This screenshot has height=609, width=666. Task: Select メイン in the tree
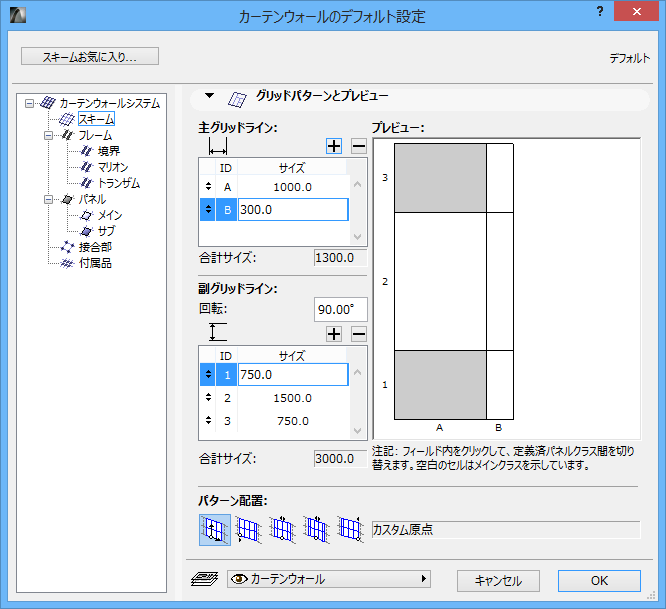(110, 215)
